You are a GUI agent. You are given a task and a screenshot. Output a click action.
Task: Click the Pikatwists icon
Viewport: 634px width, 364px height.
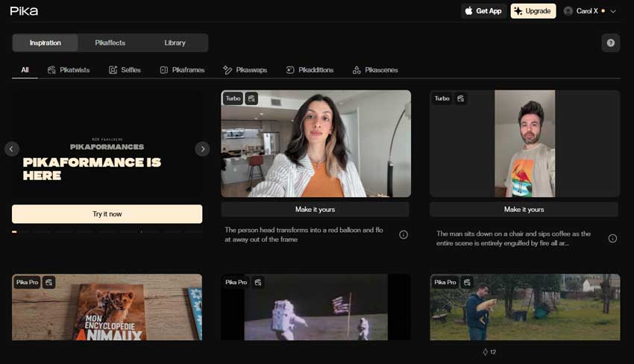pos(51,70)
